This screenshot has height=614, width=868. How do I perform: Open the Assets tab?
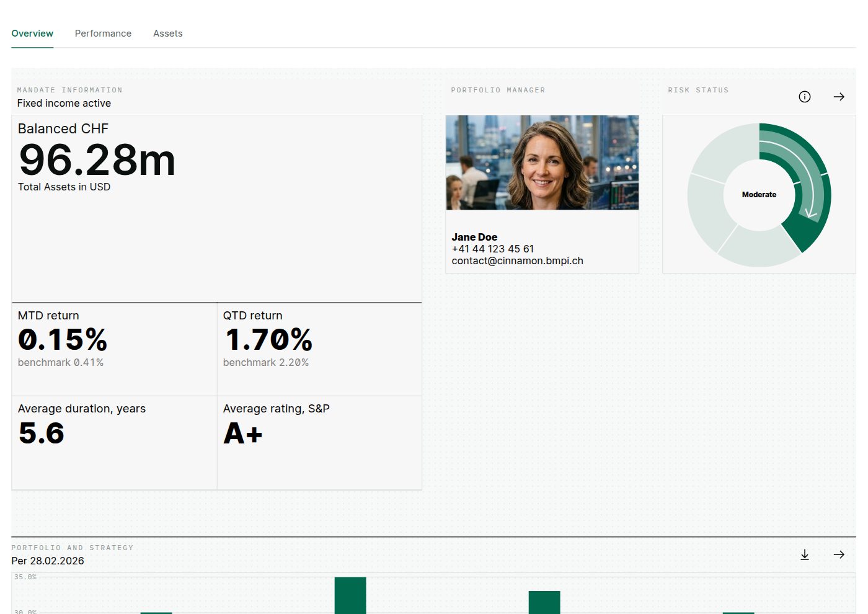point(168,33)
